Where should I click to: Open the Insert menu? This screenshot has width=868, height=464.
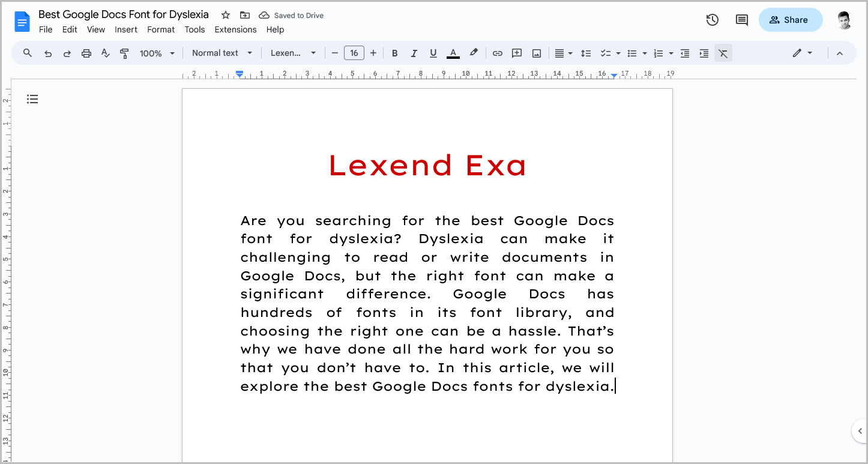pyautogui.click(x=126, y=29)
